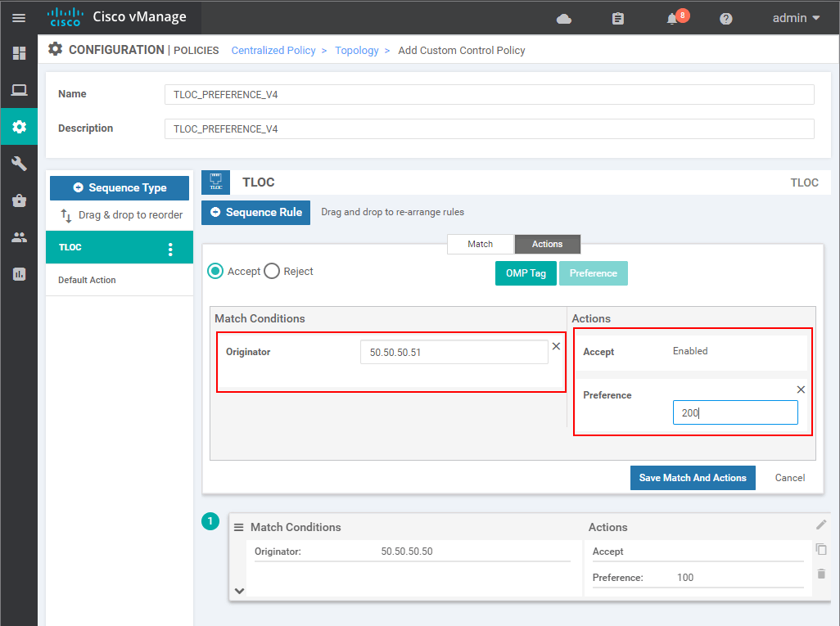This screenshot has height=626, width=840.
Task: Copy sequence 1 using the duplicate icon
Action: 821,550
